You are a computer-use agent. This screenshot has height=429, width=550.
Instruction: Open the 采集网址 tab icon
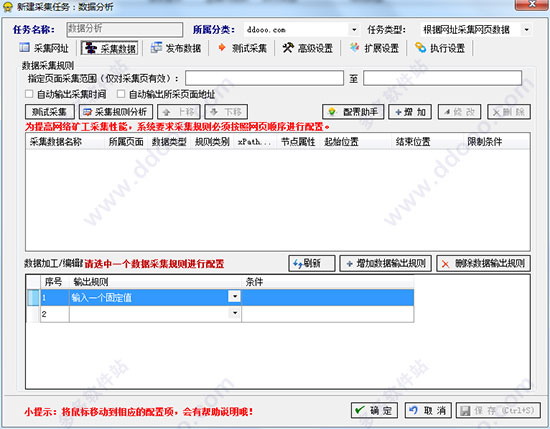[24, 48]
